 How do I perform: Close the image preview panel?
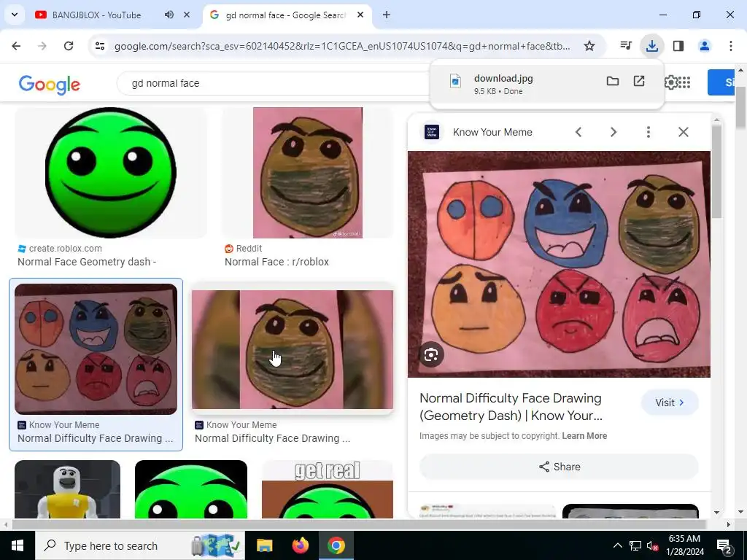[683, 133]
